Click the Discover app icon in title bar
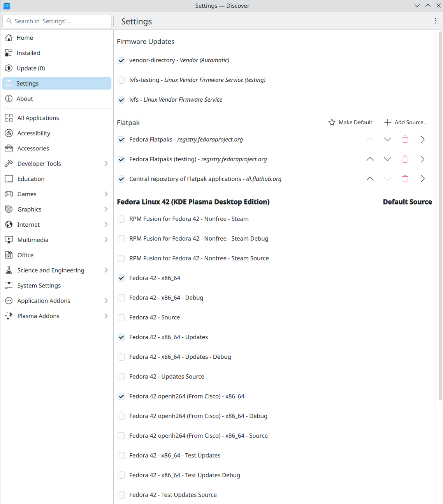The height and width of the screenshot is (504, 443). 7,6
